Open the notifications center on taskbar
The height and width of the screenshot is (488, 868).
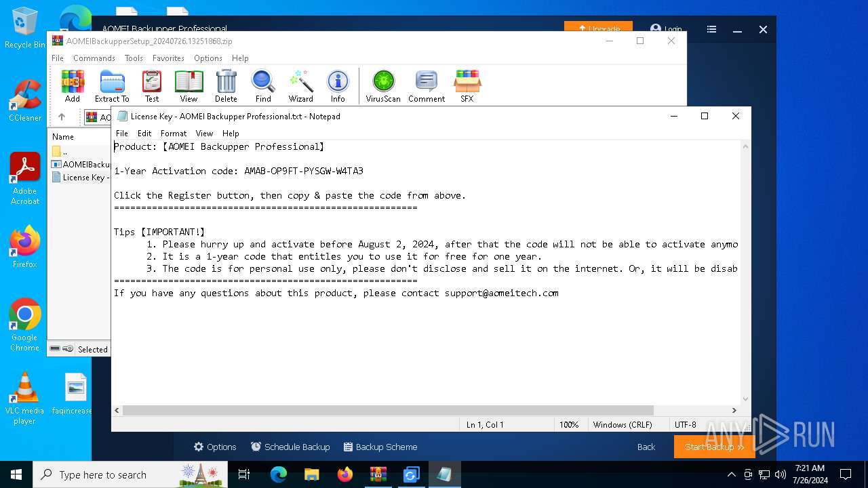pos(845,474)
